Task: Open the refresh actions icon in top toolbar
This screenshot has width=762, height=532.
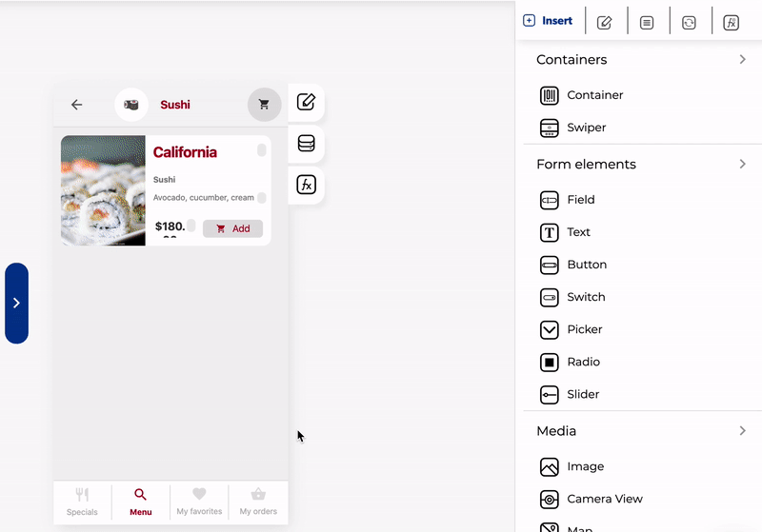Action: tap(689, 22)
